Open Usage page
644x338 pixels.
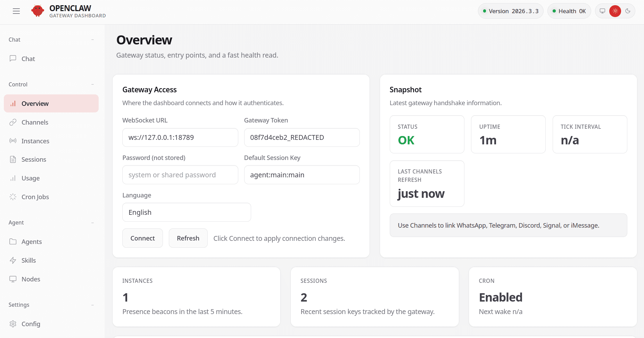(51, 178)
